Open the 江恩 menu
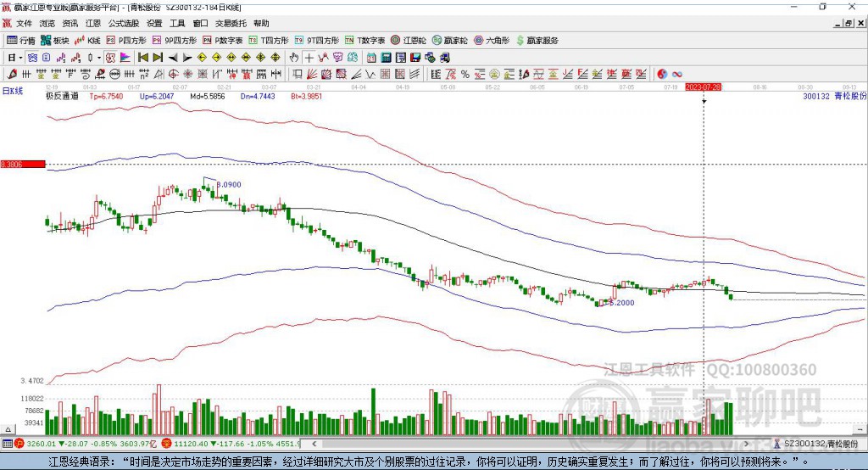The image size is (868, 470). 93,23
